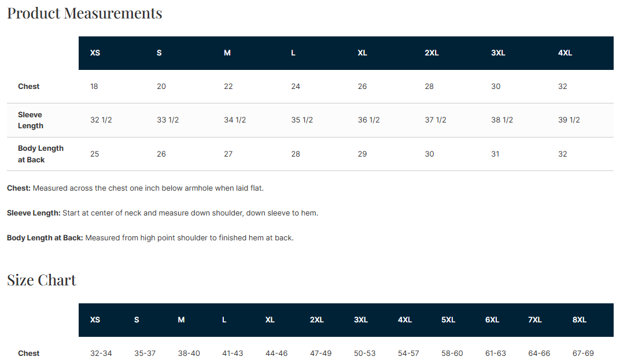
Task: Select the 4XL header in Product Measurements table
Action: tap(565, 53)
